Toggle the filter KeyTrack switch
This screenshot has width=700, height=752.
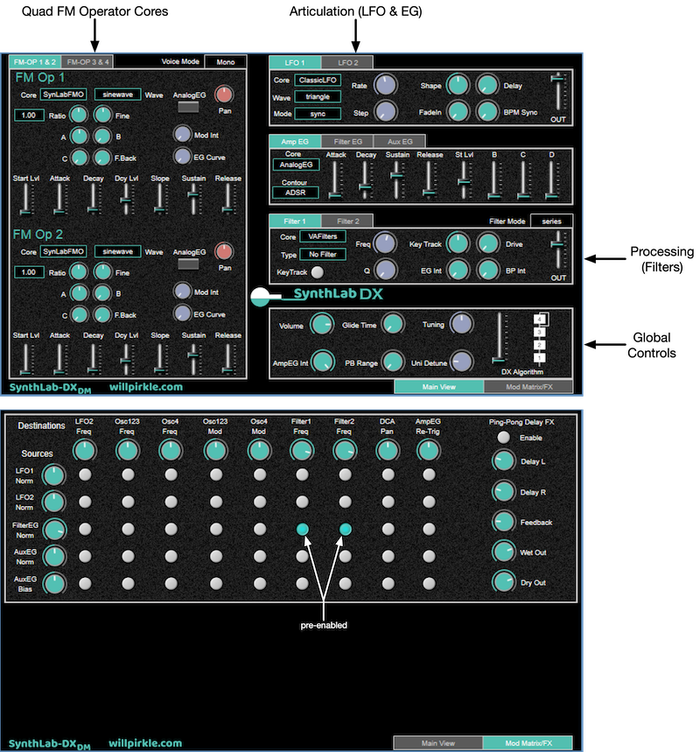317,272
